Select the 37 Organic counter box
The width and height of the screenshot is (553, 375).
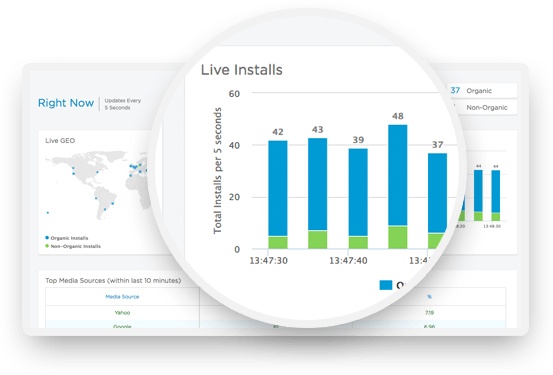tap(482, 91)
